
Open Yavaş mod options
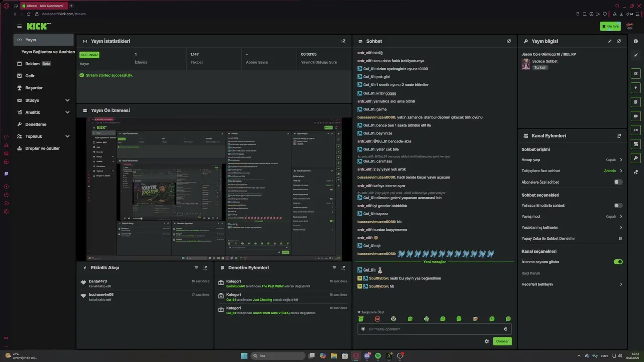(572, 217)
